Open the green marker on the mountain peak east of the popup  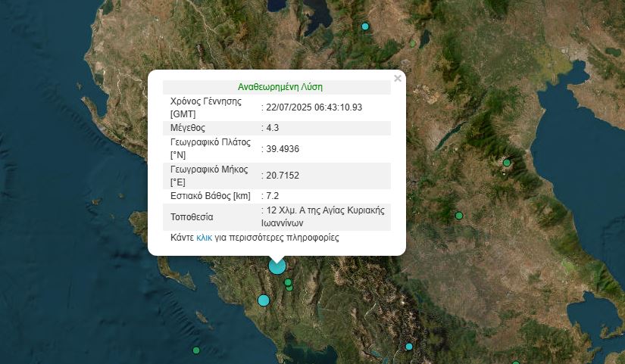[506, 162]
